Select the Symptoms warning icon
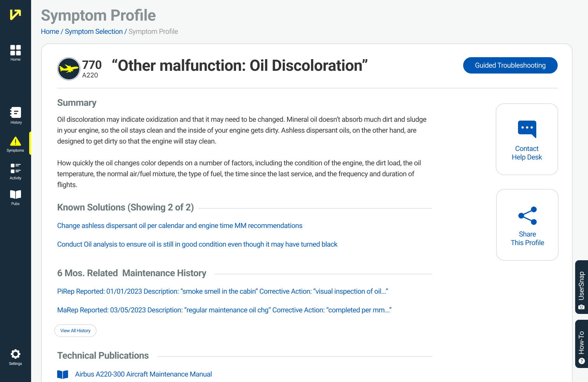 click(x=16, y=141)
